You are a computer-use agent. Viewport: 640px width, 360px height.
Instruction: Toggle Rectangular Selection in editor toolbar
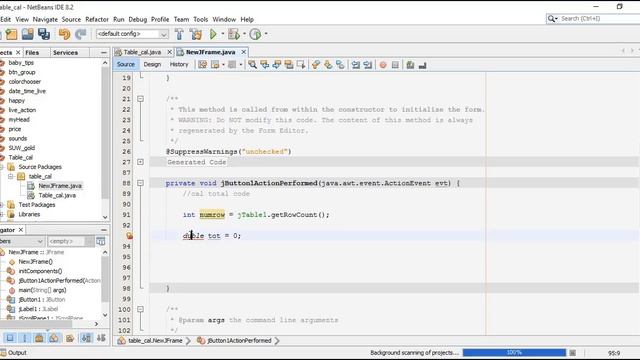click(301, 64)
